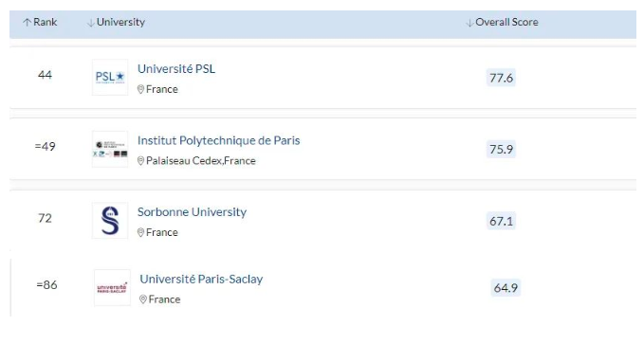Click Institut Polytechnique de Paris logo

point(110,149)
